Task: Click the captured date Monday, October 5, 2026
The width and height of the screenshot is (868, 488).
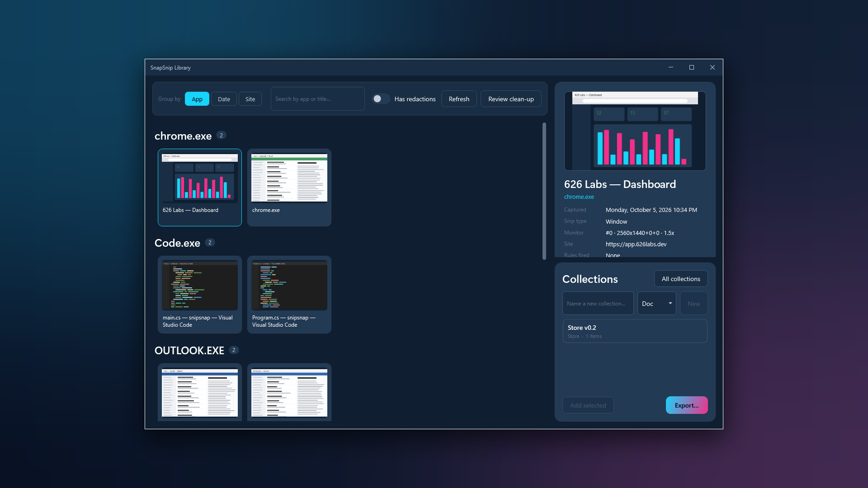Action: (651, 210)
